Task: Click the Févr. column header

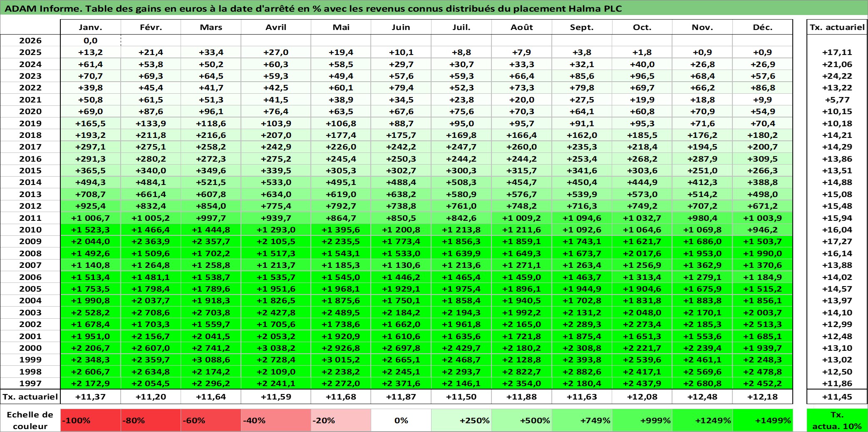Action: 151,27
